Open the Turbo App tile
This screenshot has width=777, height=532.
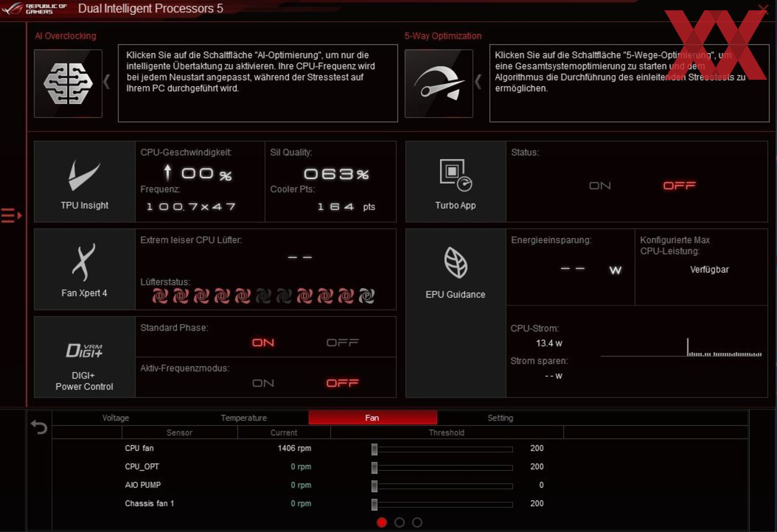coord(455,182)
